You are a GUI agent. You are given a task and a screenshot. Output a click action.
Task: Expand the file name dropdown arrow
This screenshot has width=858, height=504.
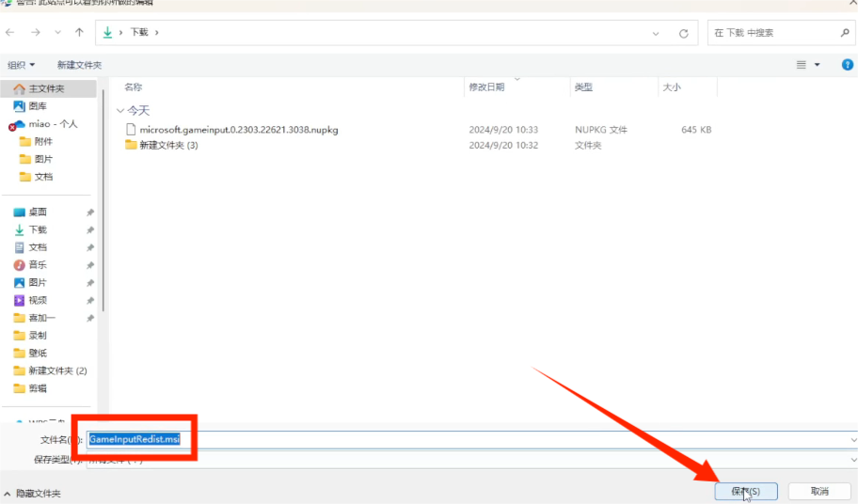point(852,439)
